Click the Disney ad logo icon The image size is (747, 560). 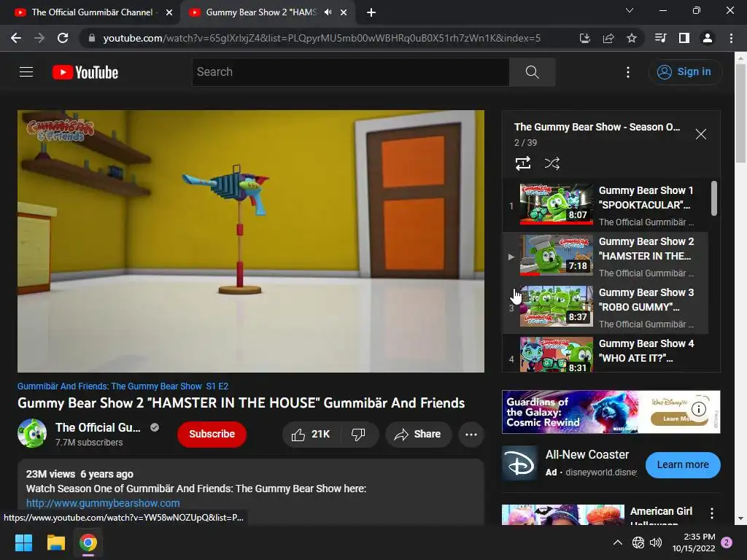pos(520,464)
